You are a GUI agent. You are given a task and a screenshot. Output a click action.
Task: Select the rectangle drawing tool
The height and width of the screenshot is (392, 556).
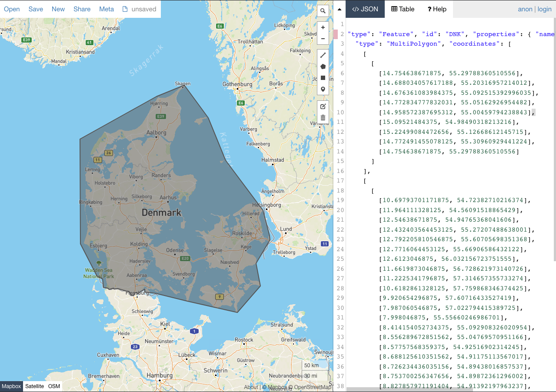click(x=323, y=78)
